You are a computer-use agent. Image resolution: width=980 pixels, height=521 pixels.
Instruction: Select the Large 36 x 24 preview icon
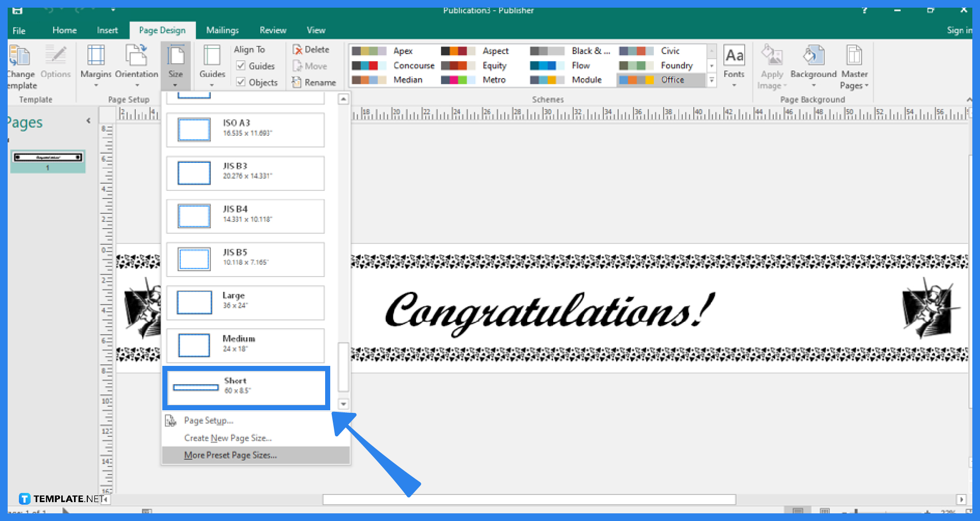click(194, 302)
